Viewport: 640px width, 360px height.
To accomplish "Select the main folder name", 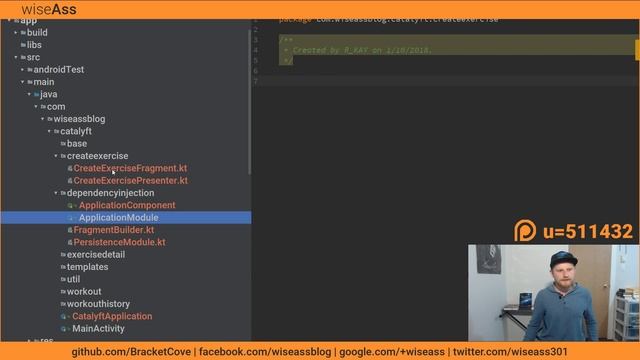I will coord(44,82).
